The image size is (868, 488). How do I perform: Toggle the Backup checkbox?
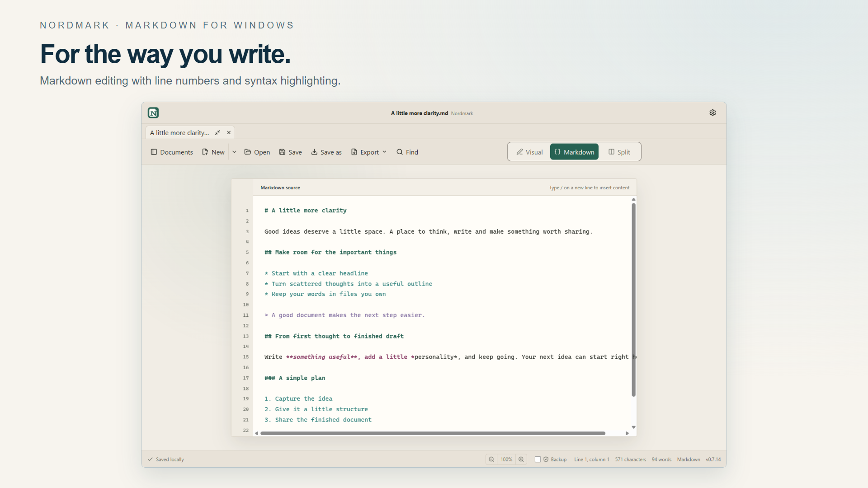[538, 460]
